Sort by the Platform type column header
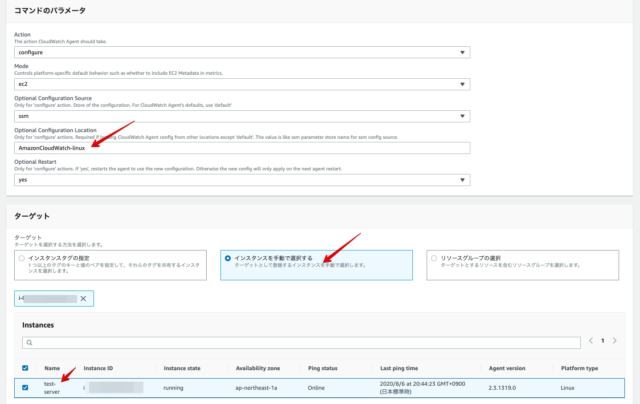The image size is (640, 404). click(579, 368)
